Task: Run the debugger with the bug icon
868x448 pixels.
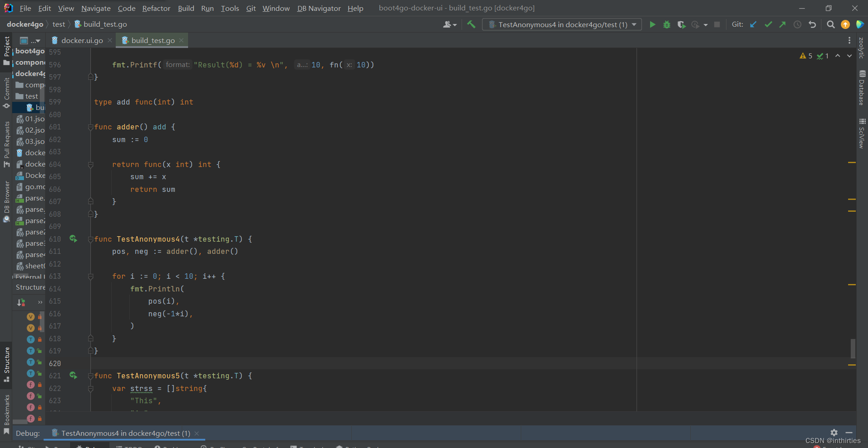Action: [667, 24]
